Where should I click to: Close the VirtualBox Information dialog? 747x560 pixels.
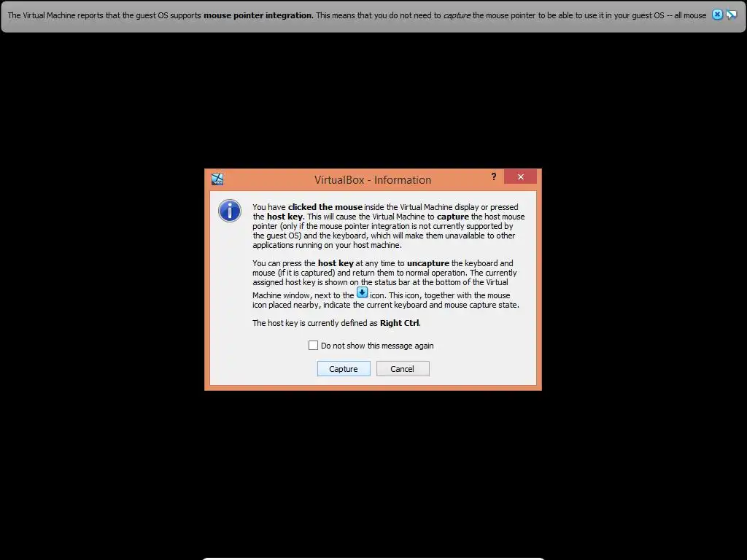520,176
